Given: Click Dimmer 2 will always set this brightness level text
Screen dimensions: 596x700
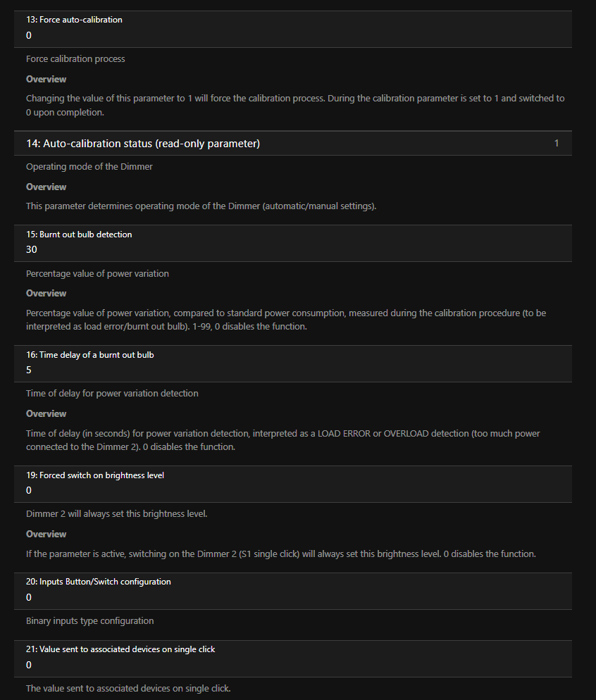Looking at the screenshot, I should 116,514.
